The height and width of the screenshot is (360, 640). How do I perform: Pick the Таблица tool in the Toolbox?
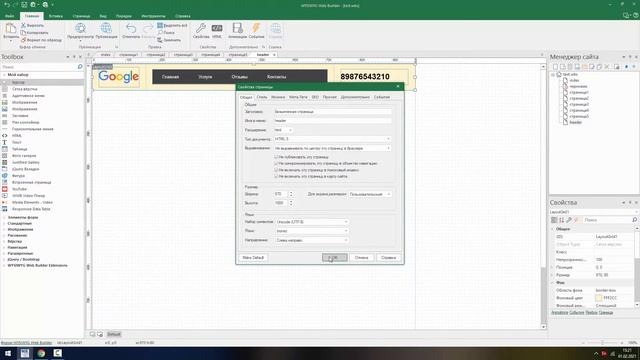click(x=19, y=149)
